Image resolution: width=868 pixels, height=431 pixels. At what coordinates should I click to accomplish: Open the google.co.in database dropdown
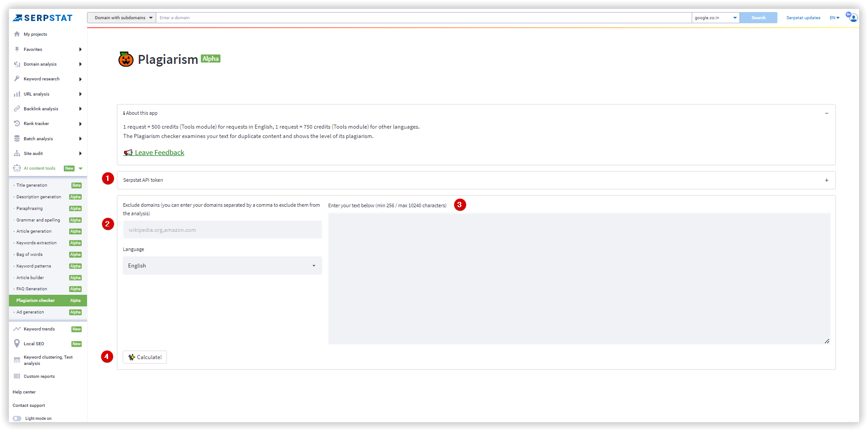pyautogui.click(x=715, y=18)
